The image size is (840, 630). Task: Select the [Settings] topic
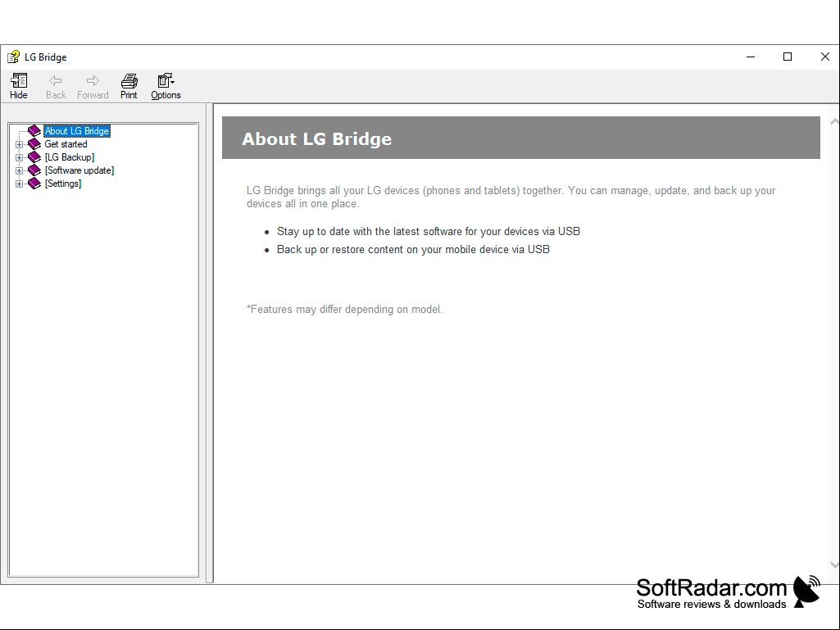[x=63, y=184]
